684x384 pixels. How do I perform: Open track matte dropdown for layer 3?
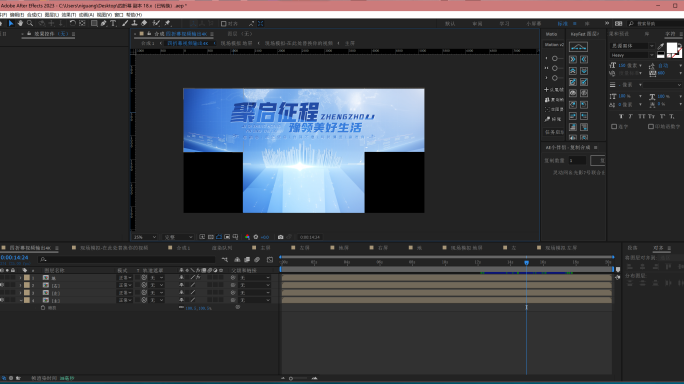pos(156,293)
